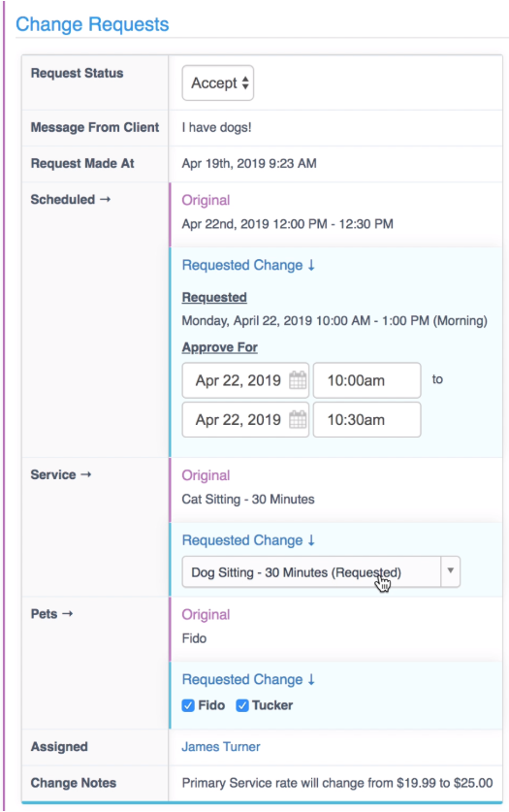The height and width of the screenshot is (812, 509).
Task: Click the Change Requests heading
Action: click(92, 24)
